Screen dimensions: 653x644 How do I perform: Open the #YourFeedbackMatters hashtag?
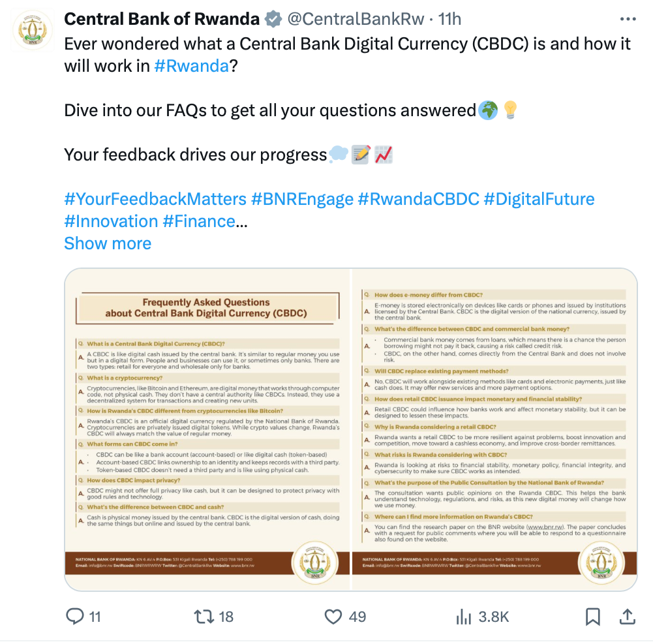tap(155, 199)
